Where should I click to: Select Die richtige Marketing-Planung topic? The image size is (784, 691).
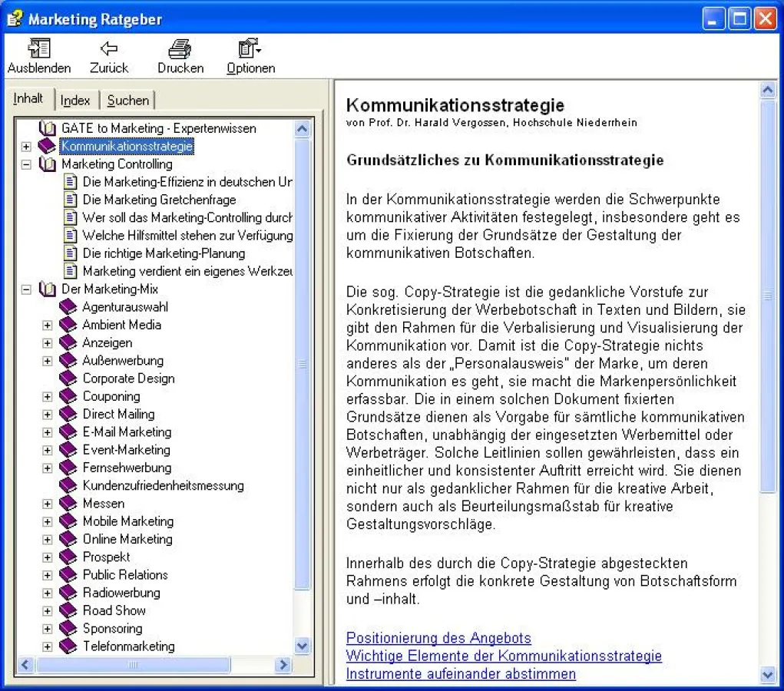click(164, 253)
